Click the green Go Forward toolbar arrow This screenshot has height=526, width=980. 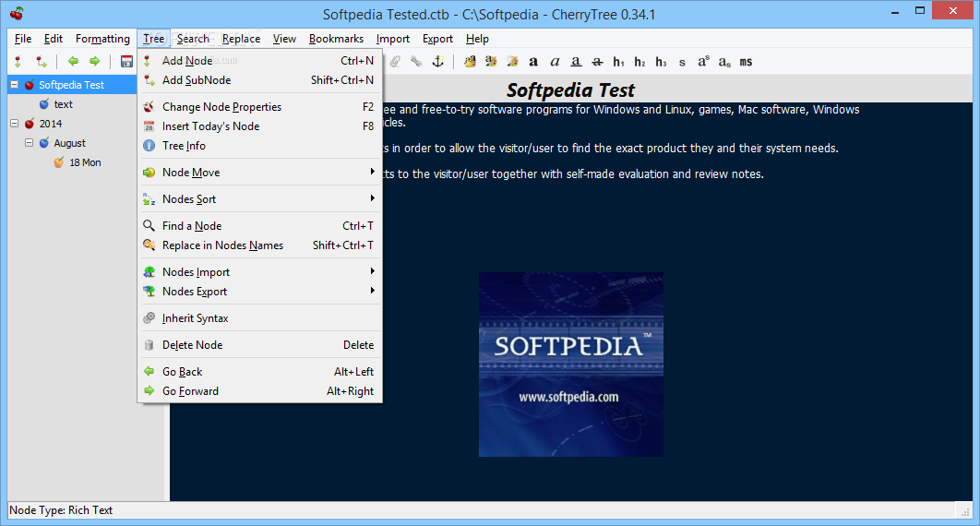94,61
